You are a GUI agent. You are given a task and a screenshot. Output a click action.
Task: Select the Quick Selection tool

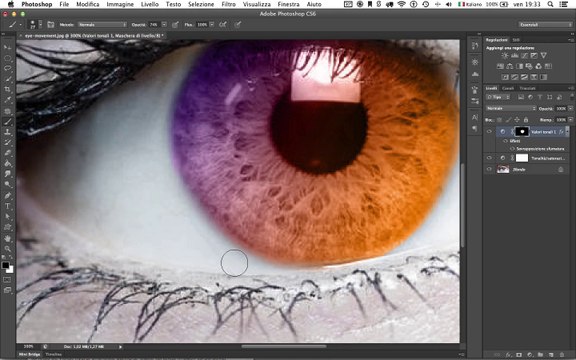click(x=7, y=79)
